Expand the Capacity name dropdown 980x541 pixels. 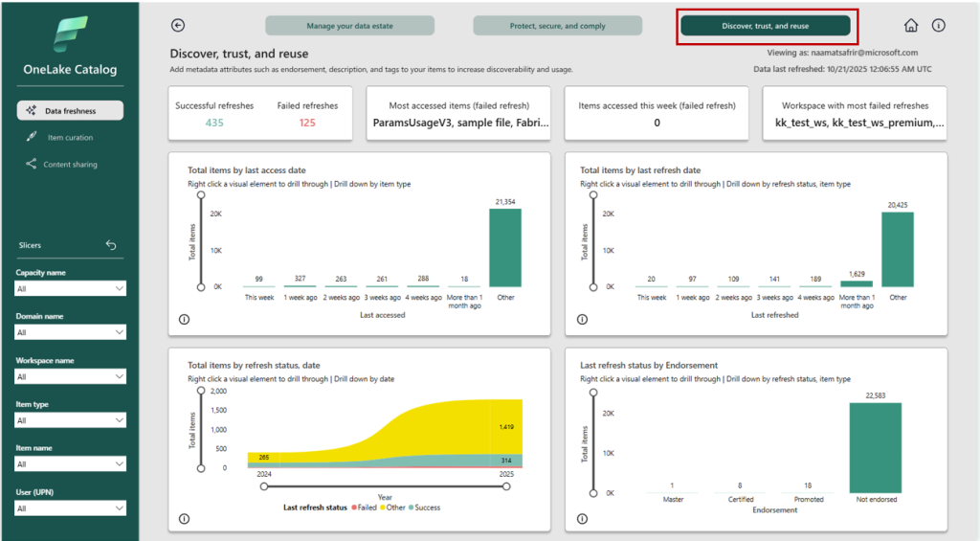click(x=70, y=288)
